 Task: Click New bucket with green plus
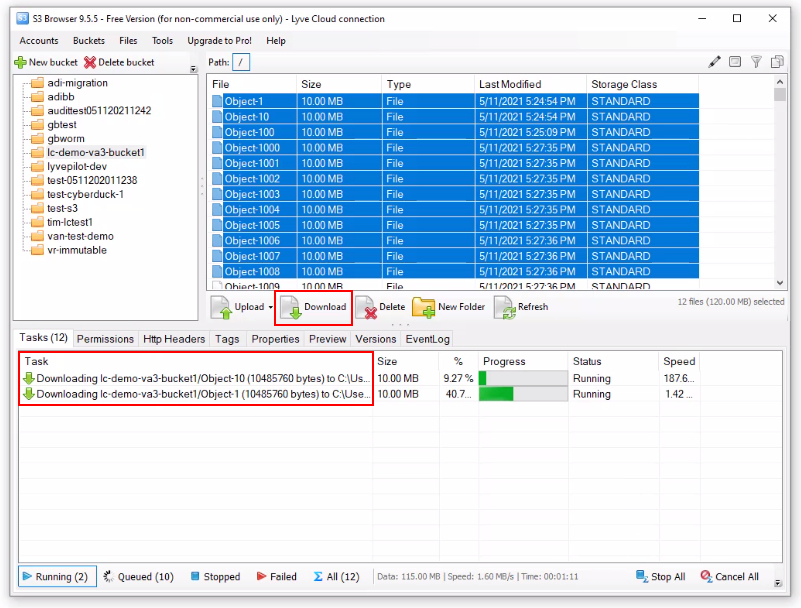point(46,62)
